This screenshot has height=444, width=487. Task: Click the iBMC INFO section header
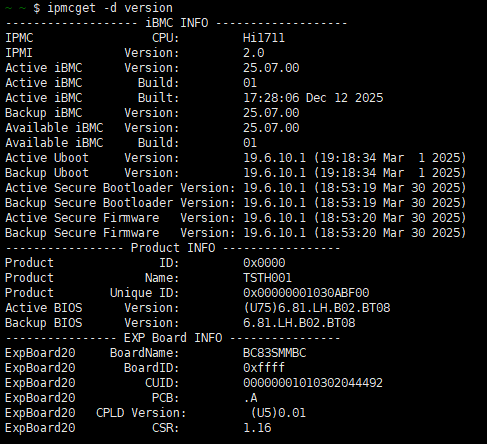click(x=177, y=23)
